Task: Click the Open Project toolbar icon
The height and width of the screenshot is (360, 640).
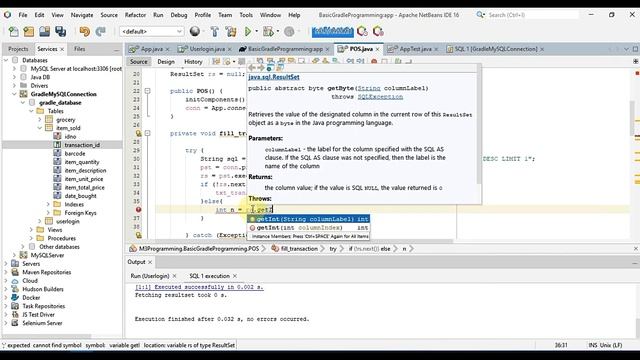Action: tap(44, 31)
